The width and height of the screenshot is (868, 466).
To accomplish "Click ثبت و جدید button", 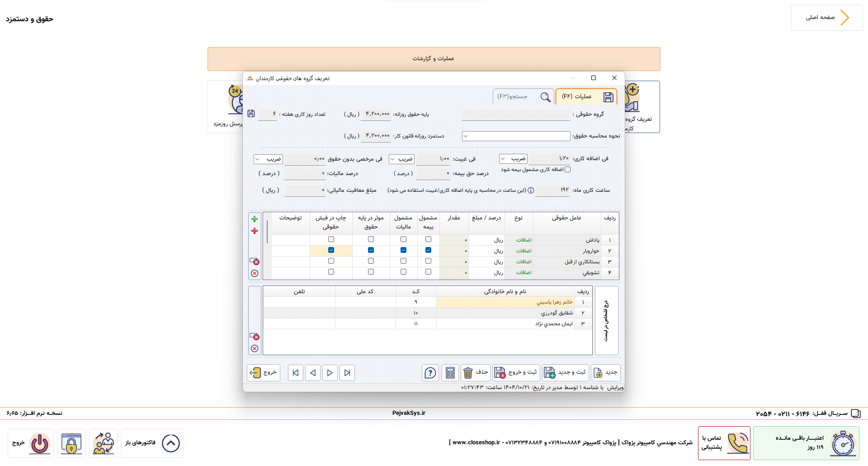I will 566,373.
